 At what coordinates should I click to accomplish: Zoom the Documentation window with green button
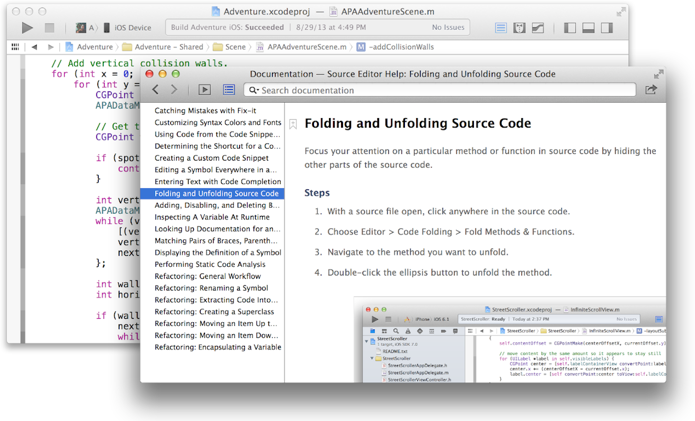click(x=176, y=74)
